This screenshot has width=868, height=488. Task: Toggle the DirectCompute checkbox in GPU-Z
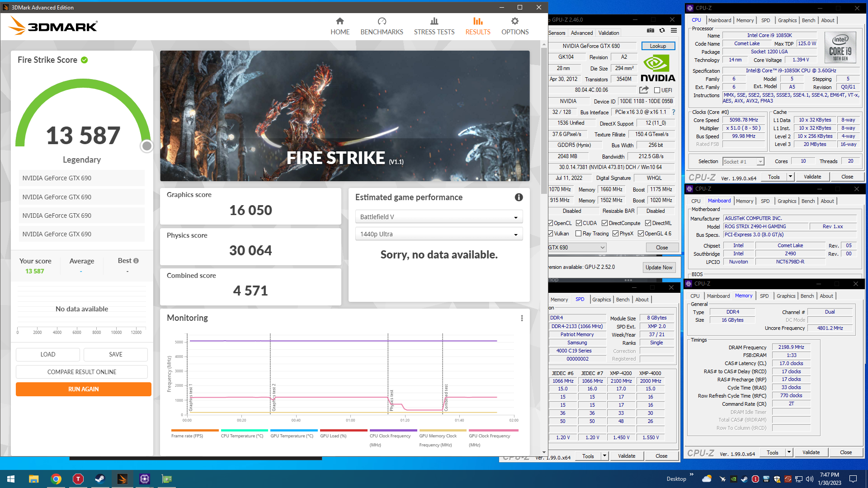click(604, 223)
